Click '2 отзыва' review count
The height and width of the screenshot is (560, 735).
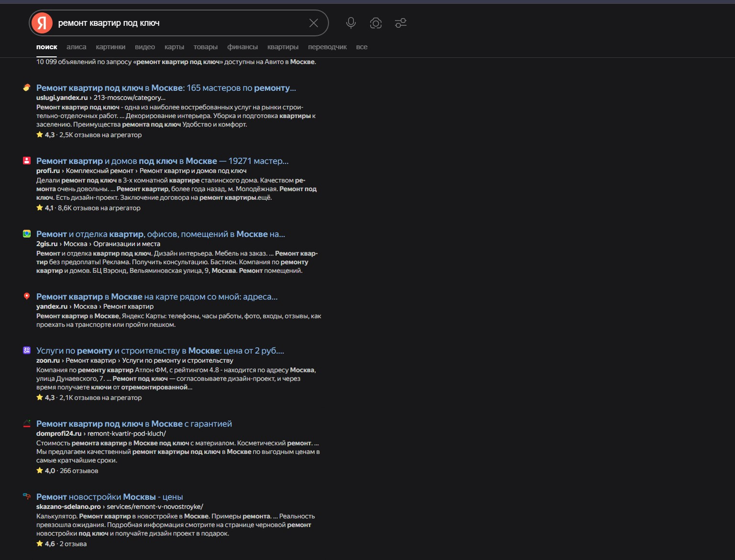73,544
